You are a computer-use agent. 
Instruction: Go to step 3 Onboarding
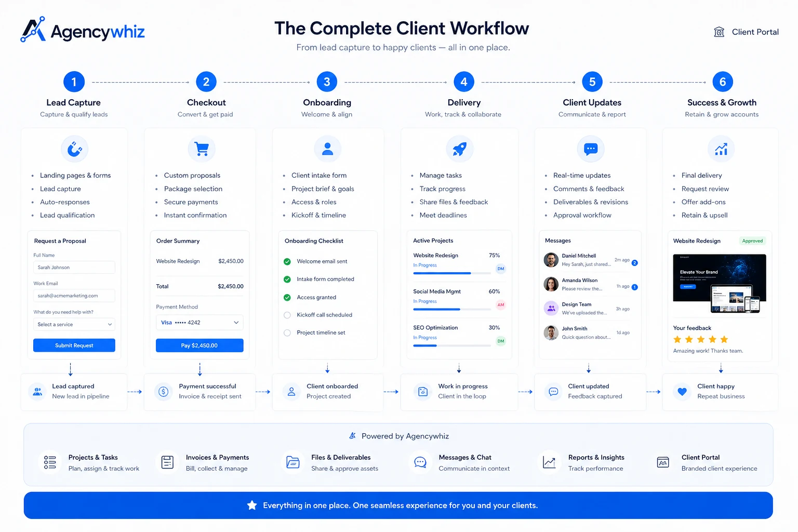pyautogui.click(x=327, y=82)
